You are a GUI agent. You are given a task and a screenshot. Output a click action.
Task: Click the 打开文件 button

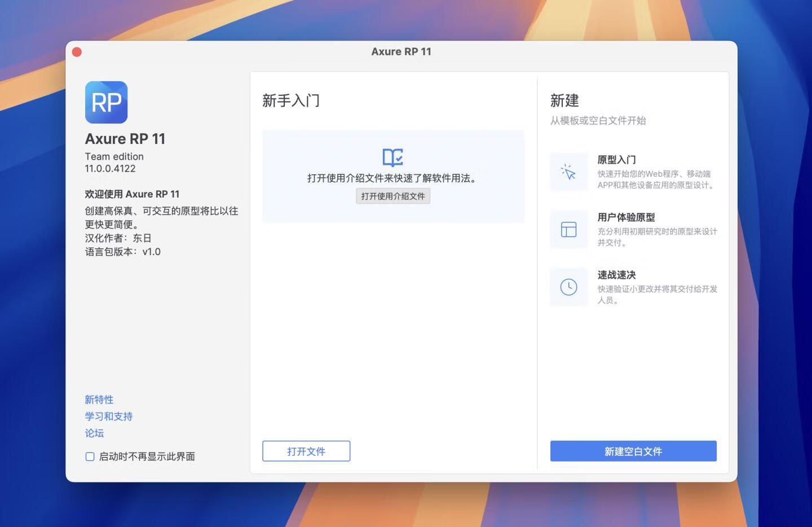[x=306, y=451]
